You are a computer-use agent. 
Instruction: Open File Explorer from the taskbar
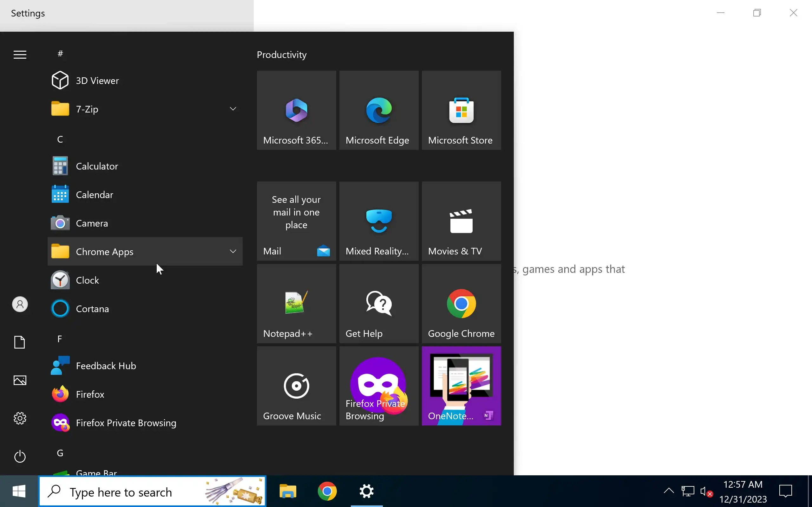click(x=288, y=491)
